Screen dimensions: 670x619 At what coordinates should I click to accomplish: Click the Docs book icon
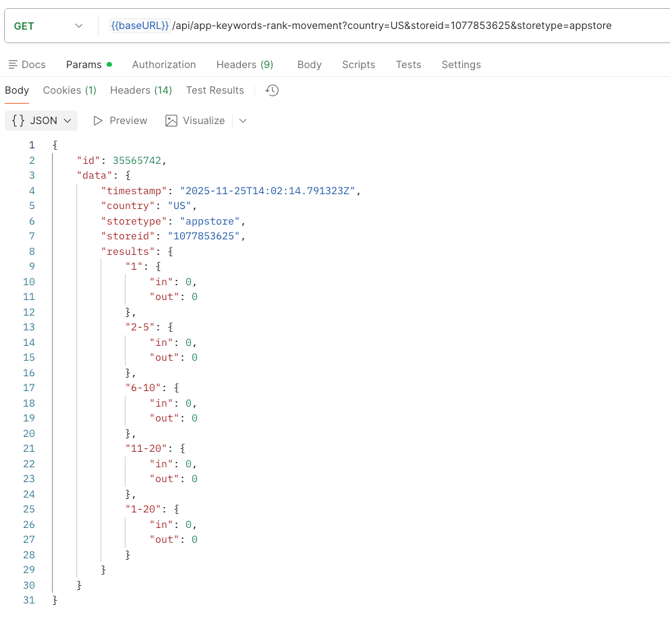click(x=13, y=65)
